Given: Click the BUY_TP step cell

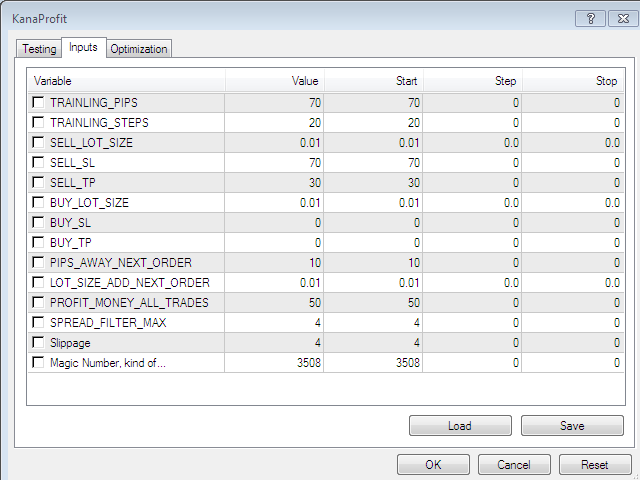Looking at the screenshot, I should pyautogui.click(x=472, y=242).
